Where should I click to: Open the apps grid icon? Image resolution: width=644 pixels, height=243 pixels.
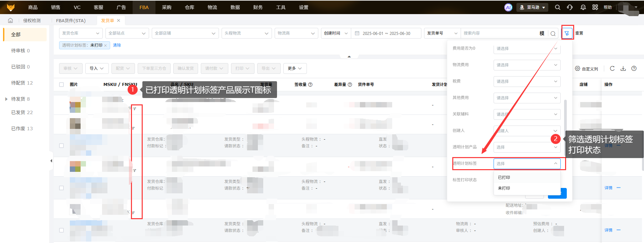pos(595,7)
